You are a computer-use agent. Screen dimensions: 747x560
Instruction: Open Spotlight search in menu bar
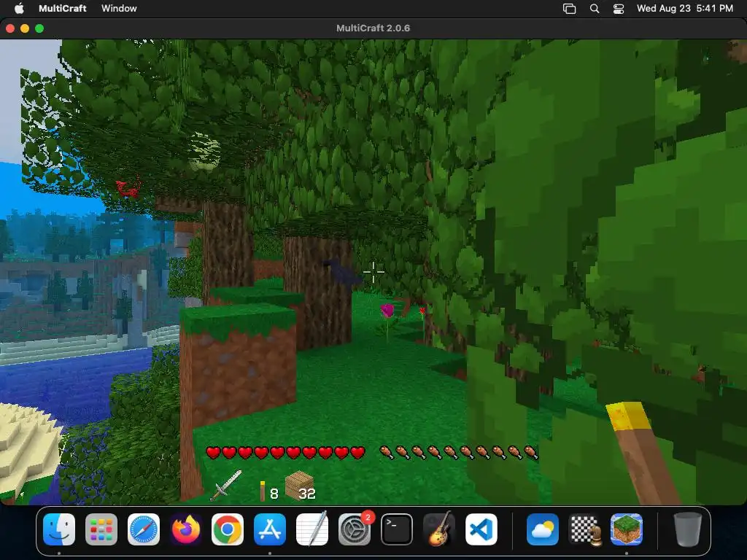595,9
